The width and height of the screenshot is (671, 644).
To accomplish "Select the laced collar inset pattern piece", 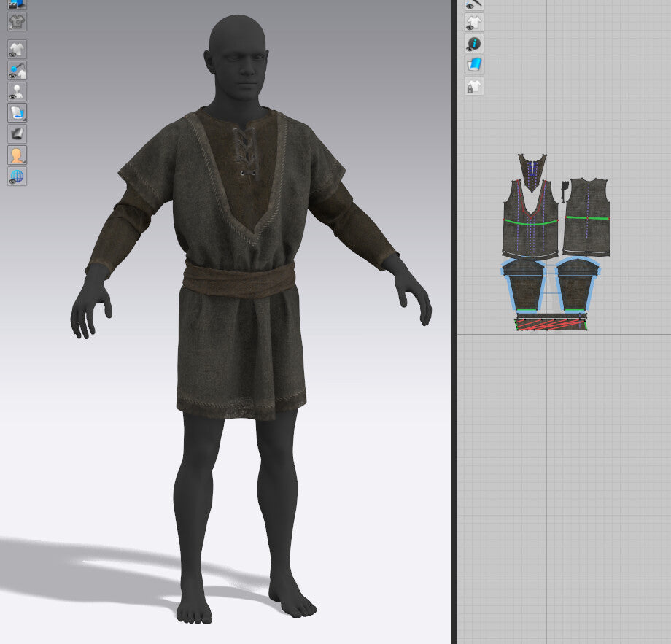I will 532,172.
